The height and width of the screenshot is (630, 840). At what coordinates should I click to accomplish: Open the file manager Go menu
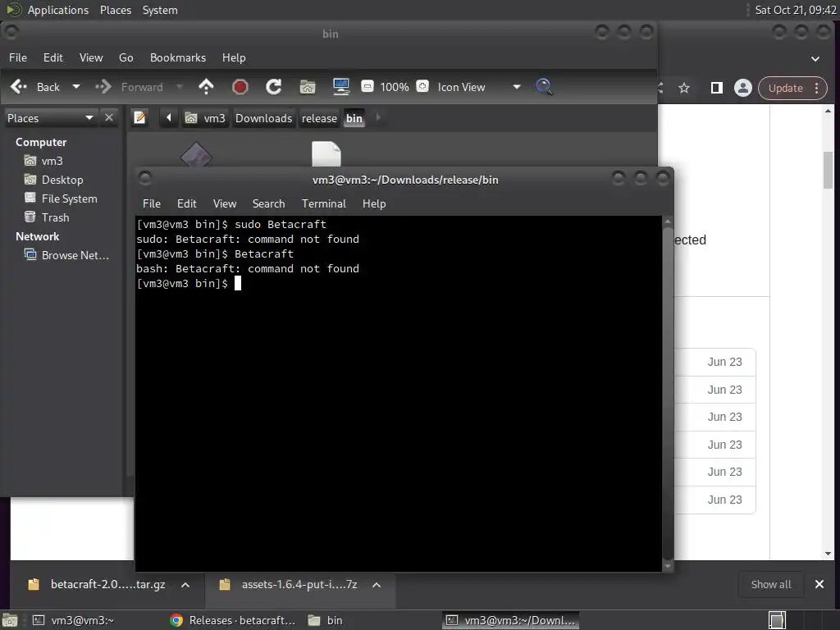pos(126,57)
